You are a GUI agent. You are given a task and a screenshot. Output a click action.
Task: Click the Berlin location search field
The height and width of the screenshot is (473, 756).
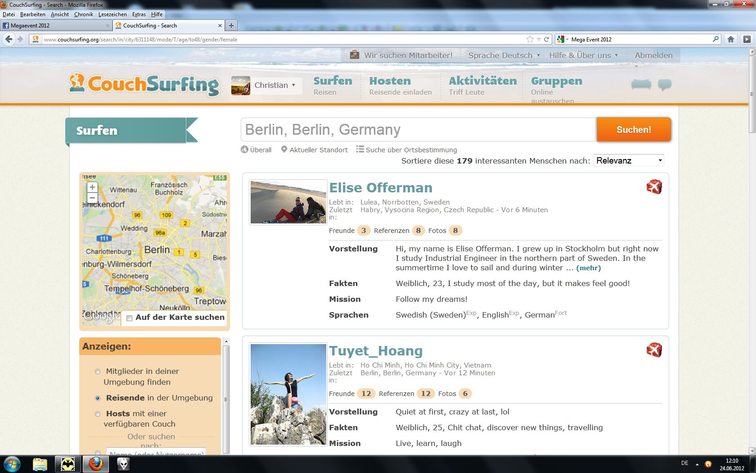(416, 130)
